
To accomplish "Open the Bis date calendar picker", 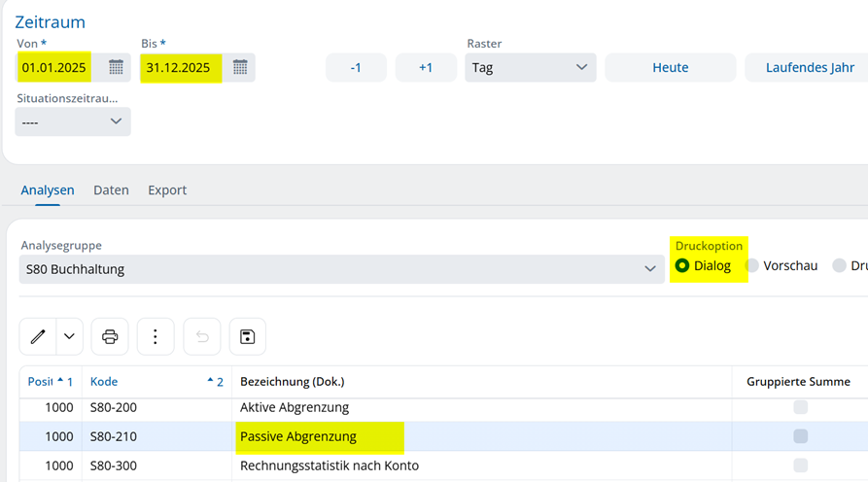I will [240, 67].
